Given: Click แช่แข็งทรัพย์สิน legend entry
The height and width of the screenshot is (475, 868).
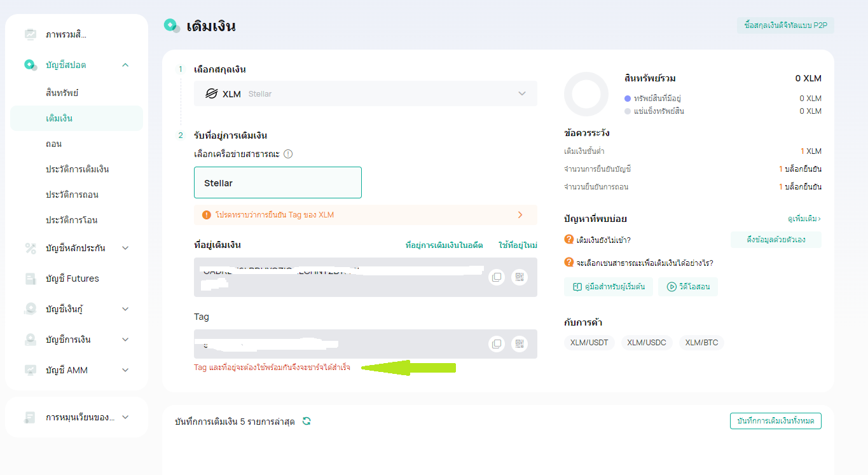Looking at the screenshot, I should (654, 111).
